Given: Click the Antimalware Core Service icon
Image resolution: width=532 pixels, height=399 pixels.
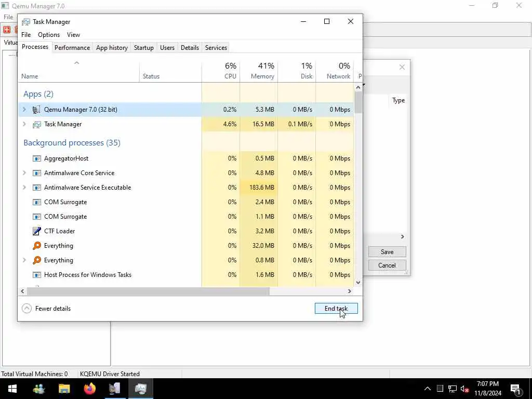Looking at the screenshot, I should 37,173.
